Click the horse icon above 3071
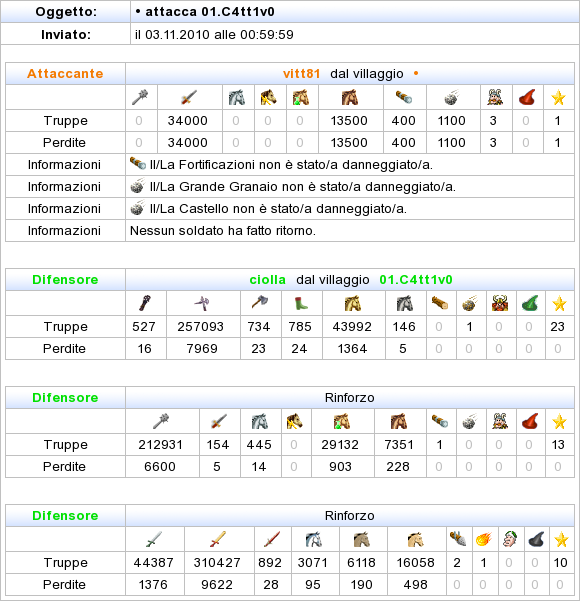 pos(314,539)
